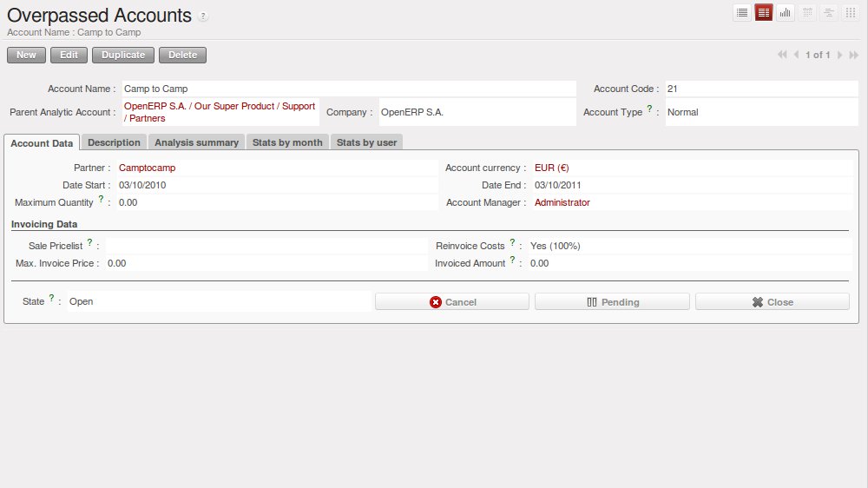Open the graph view icon
Image resolution: width=868 pixels, height=488 pixels.
click(786, 12)
